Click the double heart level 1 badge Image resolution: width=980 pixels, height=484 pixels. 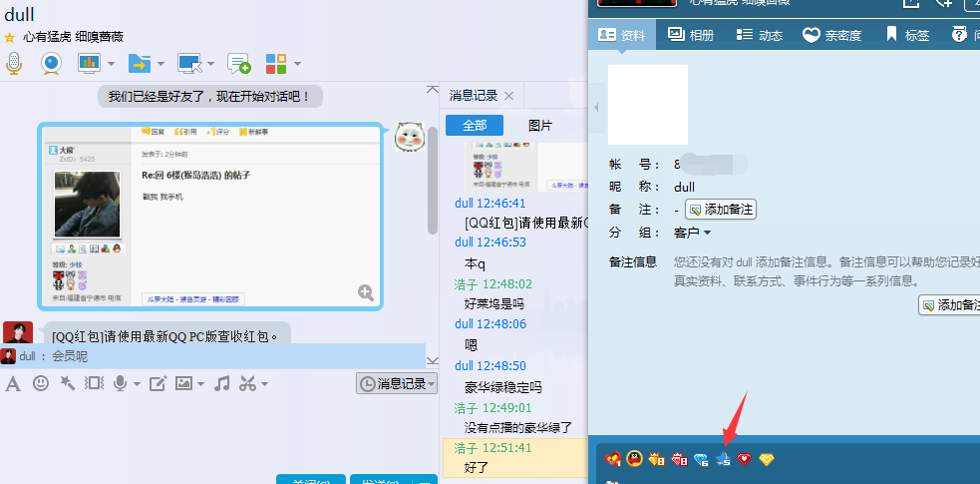tap(612, 460)
